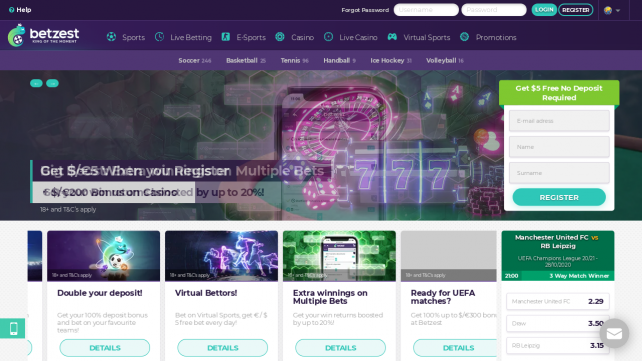Click the Double your deposit! title
This screenshot has width=642, height=361.
99,293
